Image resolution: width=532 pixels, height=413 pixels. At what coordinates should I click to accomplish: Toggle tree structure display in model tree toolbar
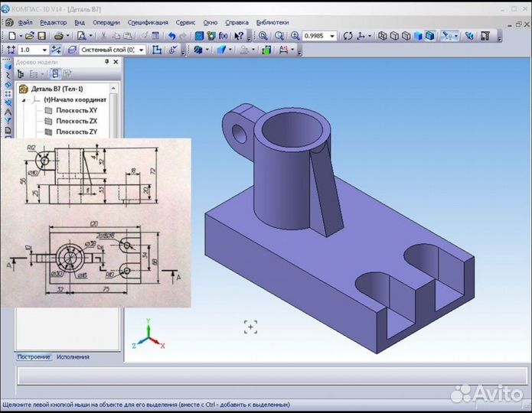pos(21,73)
